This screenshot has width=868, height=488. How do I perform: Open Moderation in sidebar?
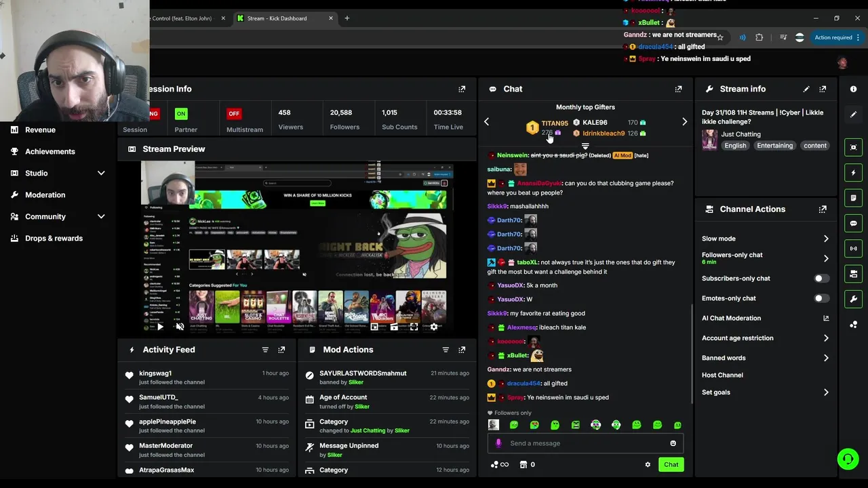[45, 195]
